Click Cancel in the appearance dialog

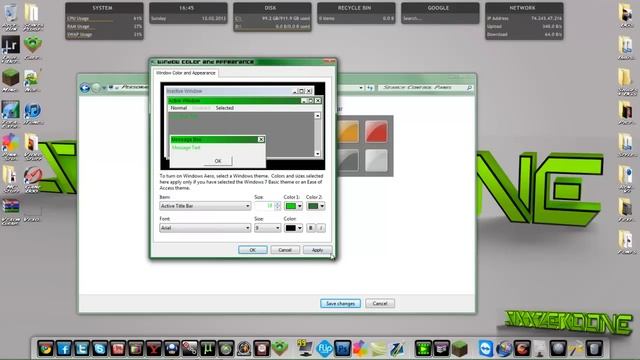(x=285, y=250)
